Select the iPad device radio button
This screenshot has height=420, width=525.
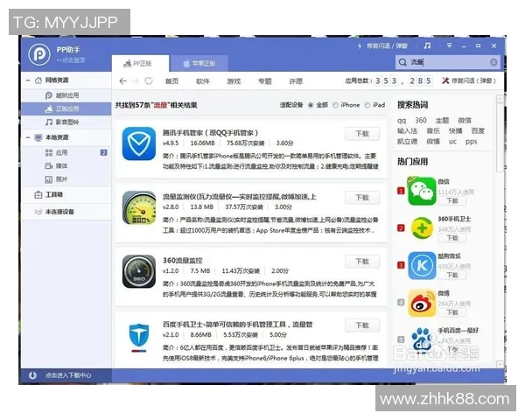click(x=367, y=105)
